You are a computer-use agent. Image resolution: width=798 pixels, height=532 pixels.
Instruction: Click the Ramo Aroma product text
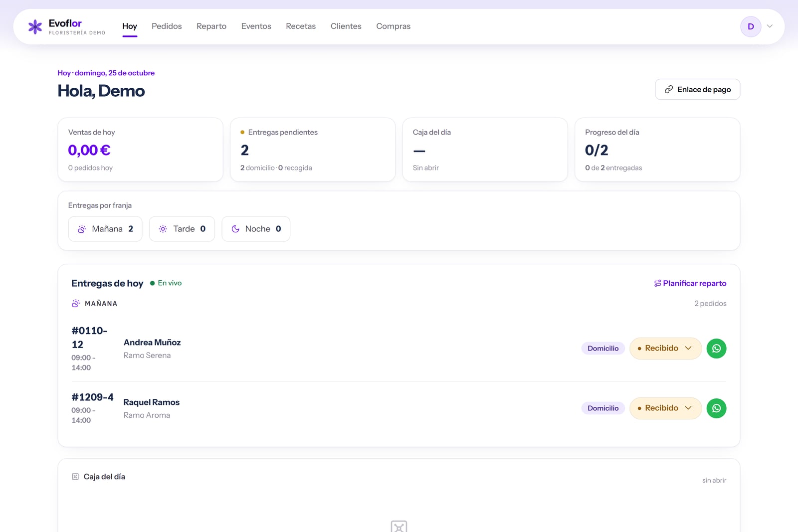point(147,415)
